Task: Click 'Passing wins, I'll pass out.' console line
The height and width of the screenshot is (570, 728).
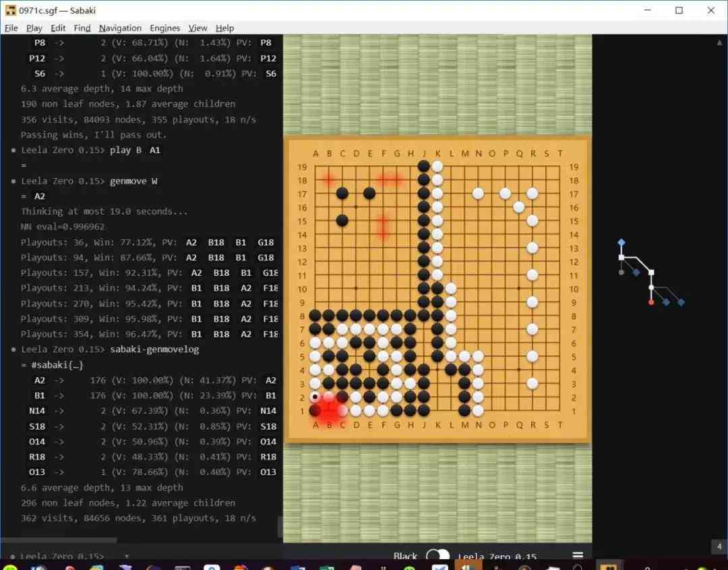Action: click(93, 135)
